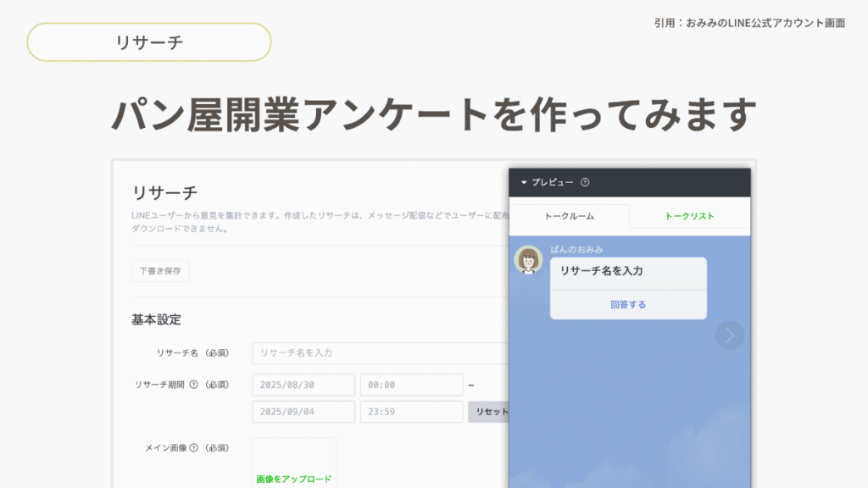Switch to the トークルーム tab
The height and width of the screenshot is (488, 868).
(569, 216)
